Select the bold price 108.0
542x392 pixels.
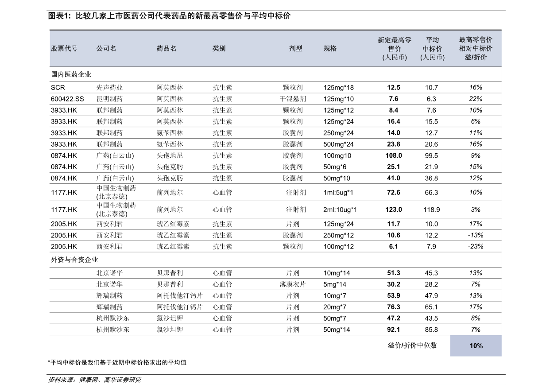point(394,155)
